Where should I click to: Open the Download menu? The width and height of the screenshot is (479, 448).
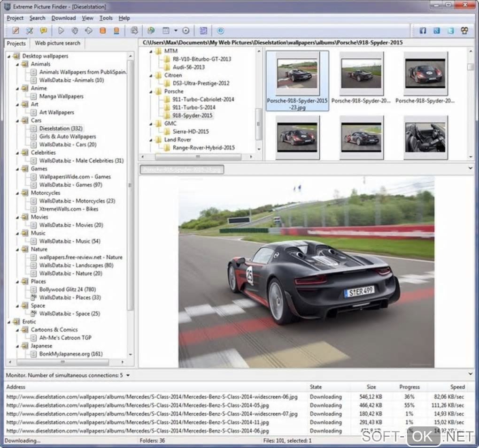click(63, 18)
